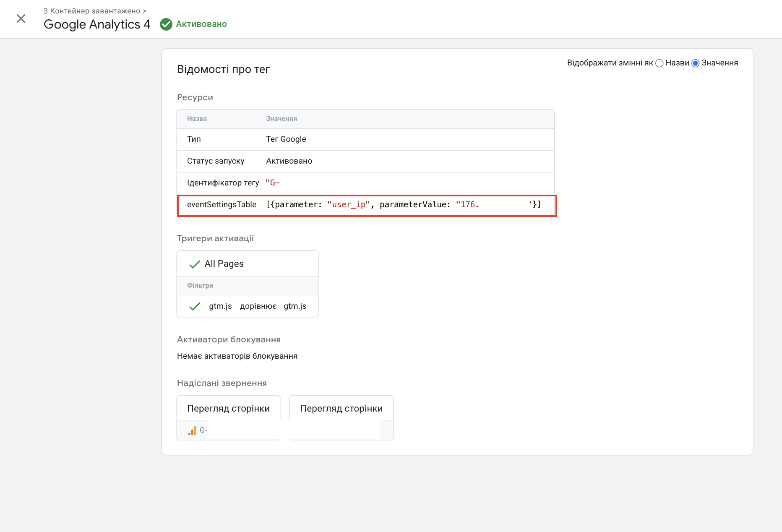Click the gtm.js filter checkmark icon
Screen dimensions: 782x532
click(195, 307)
